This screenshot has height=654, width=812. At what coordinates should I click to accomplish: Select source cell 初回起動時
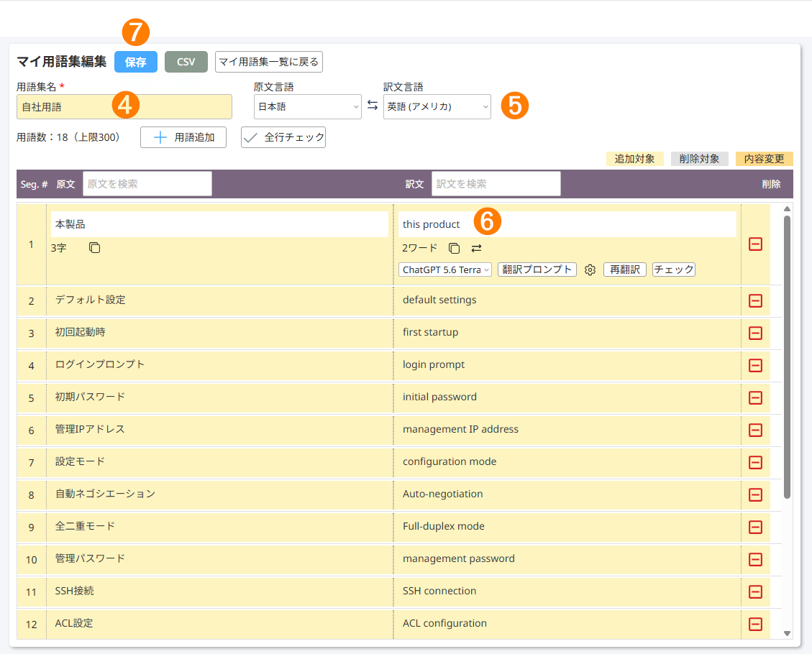click(219, 333)
